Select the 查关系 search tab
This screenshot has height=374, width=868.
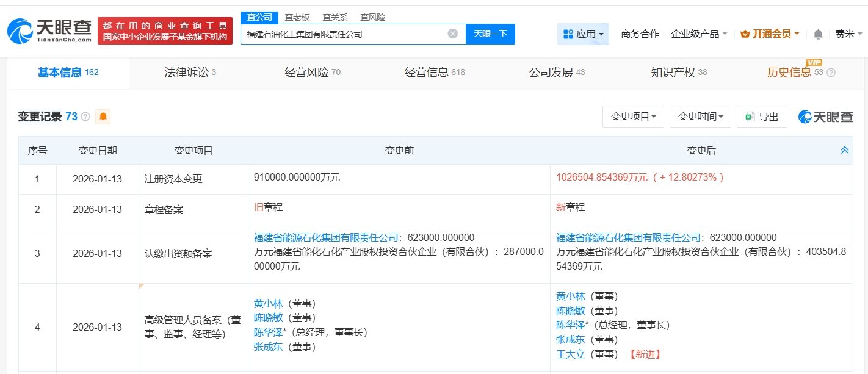point(335,17)
